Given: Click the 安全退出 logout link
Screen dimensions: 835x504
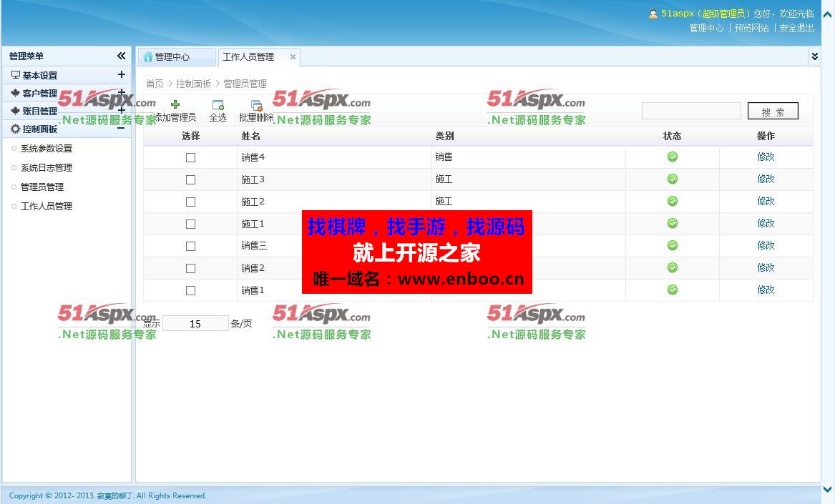Looking at the screenshot, I should click(796, 28).
